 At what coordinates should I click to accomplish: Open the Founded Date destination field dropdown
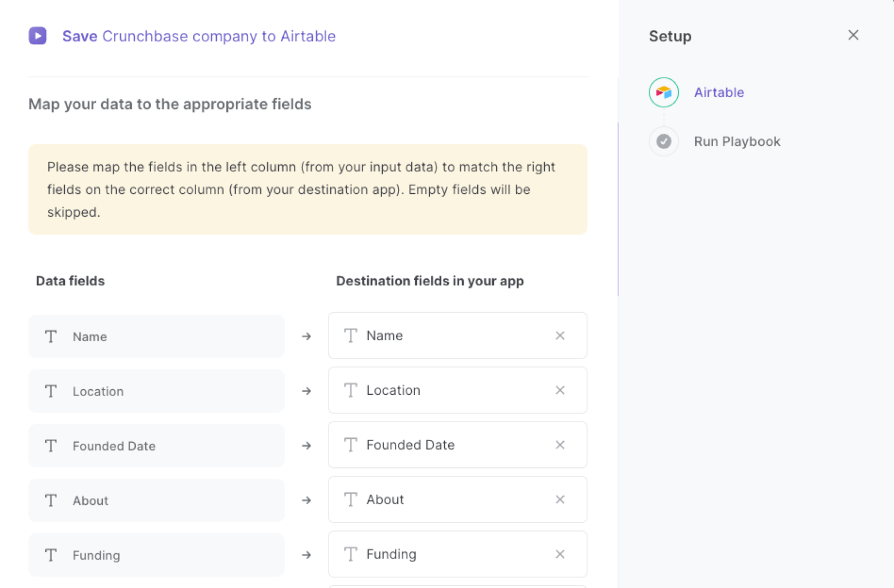tap(458, 444)
